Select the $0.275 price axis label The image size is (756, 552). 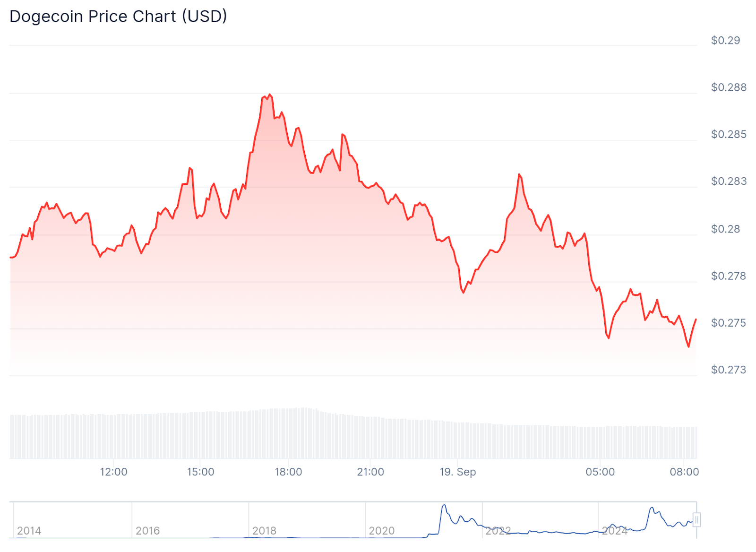[x=729, y=323]
